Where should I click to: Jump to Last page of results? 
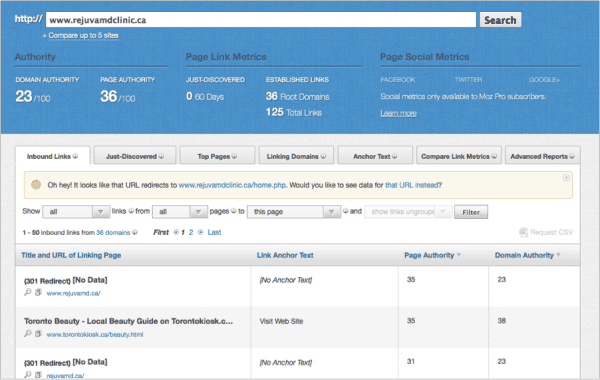click(214, 232)
